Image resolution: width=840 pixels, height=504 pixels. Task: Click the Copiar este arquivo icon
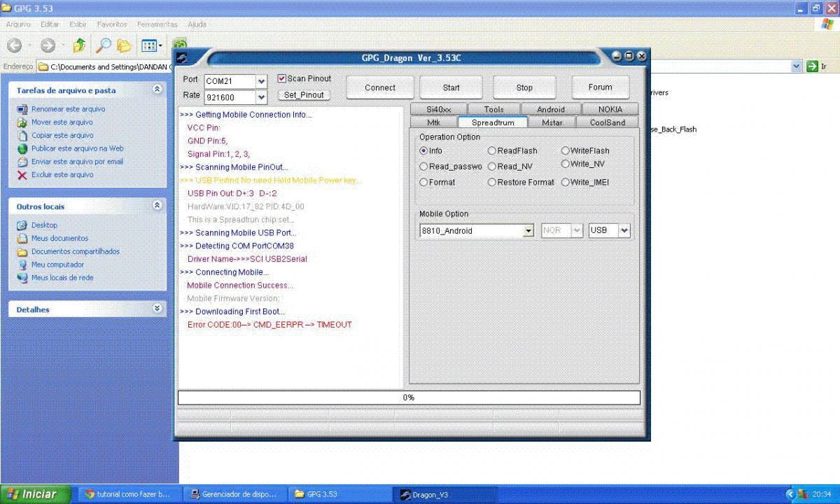coord(22,135)
